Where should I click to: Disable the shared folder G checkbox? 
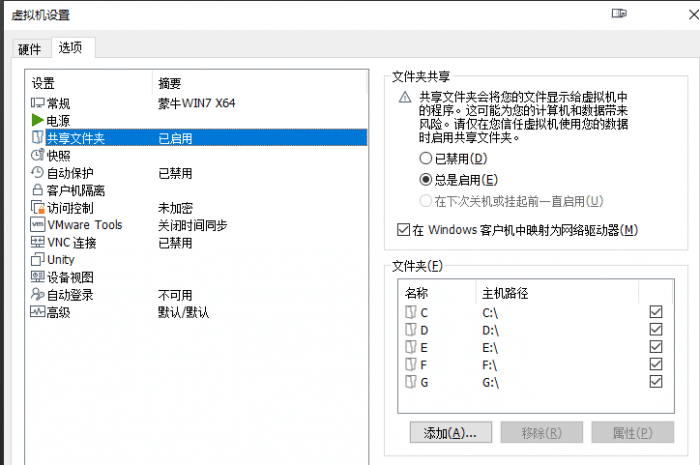(x=656, y=382)
